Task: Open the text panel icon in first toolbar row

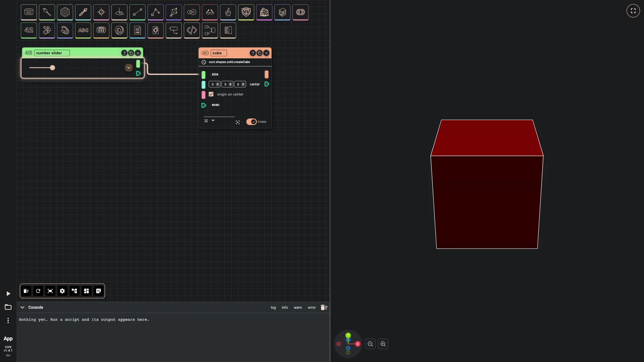Action: 29,12
